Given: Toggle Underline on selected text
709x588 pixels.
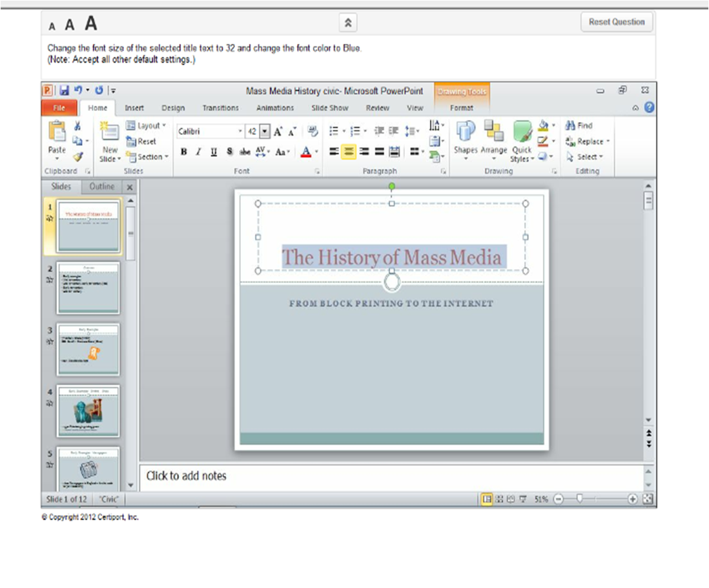Looking at the screenshot, I should click(x=214, y=152).
